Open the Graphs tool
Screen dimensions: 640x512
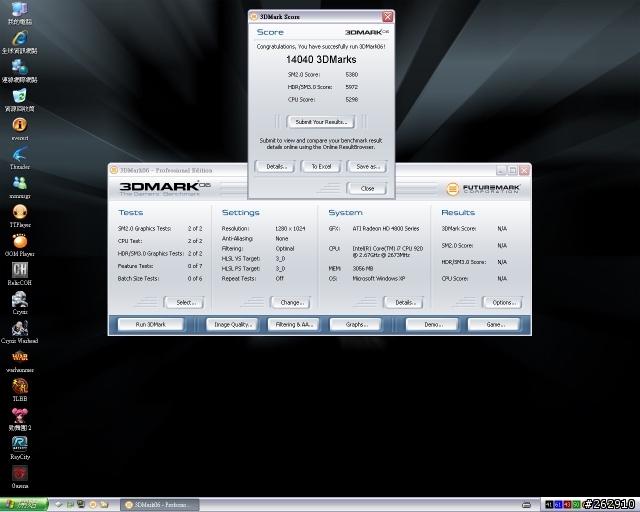click(x=355, y=325)
